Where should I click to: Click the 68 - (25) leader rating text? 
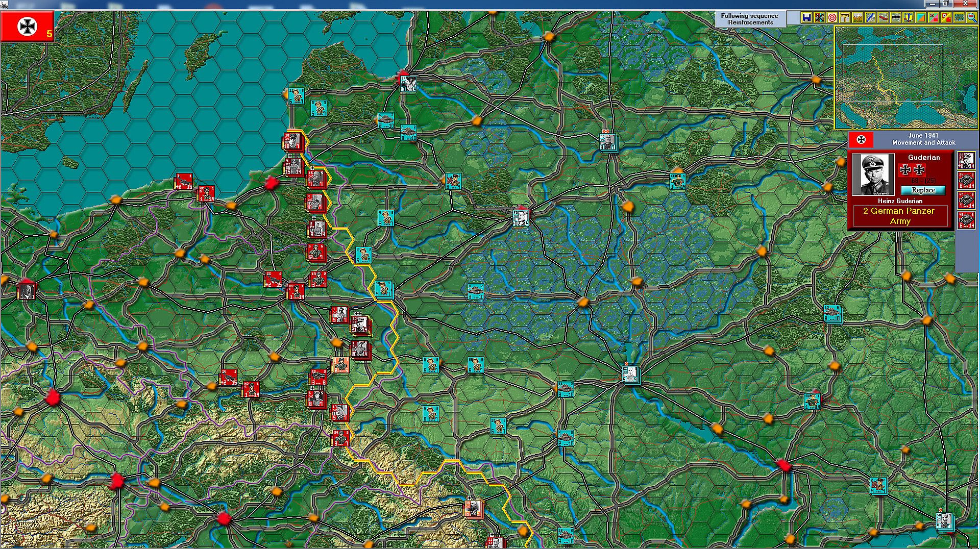(923, 181)
